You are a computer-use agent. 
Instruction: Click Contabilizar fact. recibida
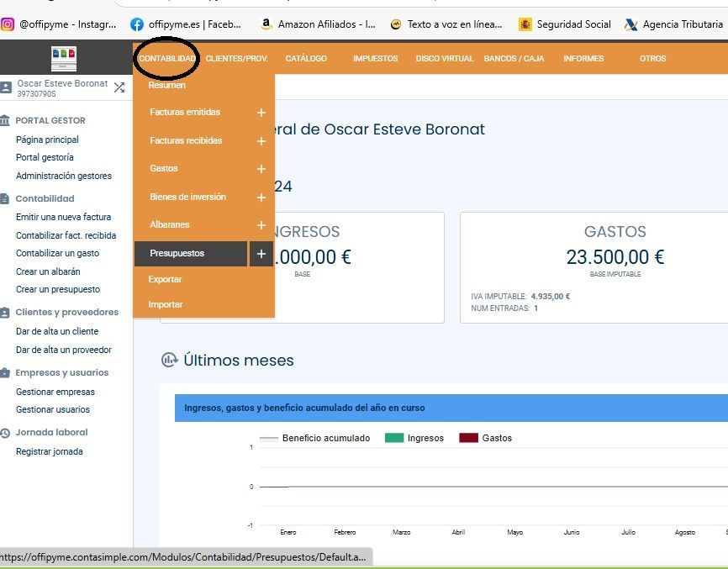(66, 236)
